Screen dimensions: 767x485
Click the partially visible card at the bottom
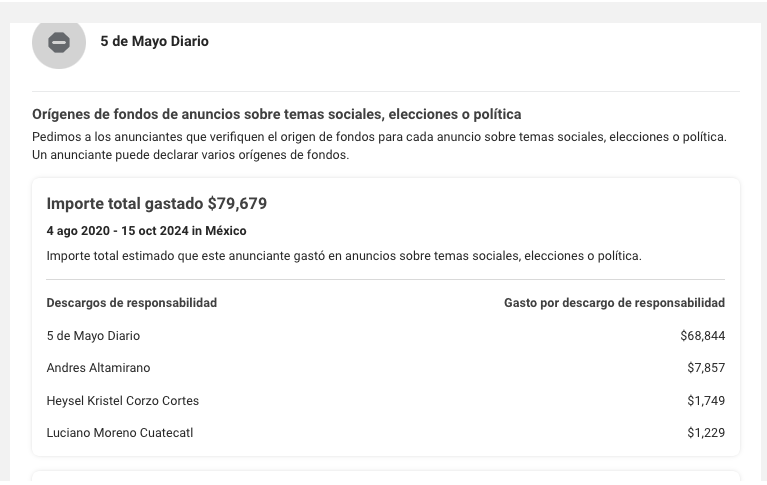tap(385, 477)
